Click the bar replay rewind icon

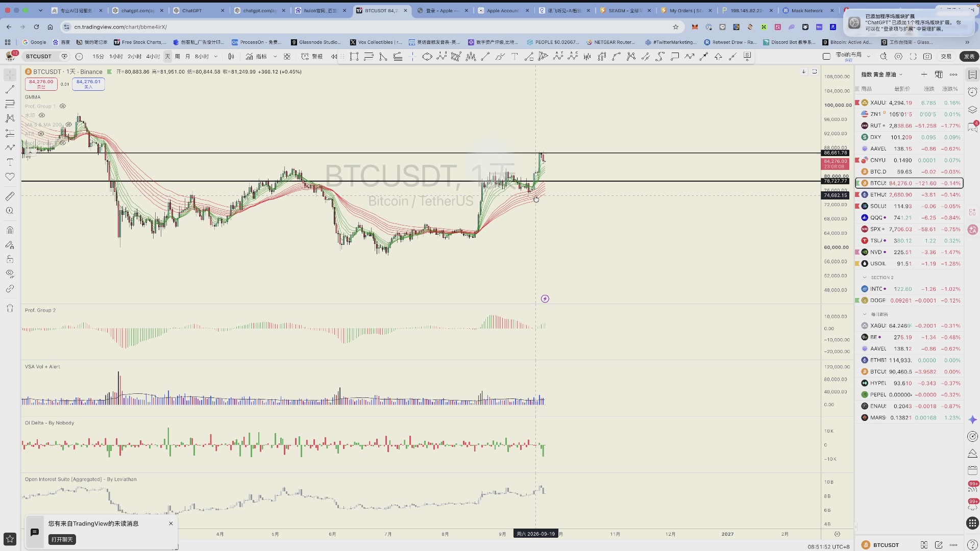tap(334, 57)
